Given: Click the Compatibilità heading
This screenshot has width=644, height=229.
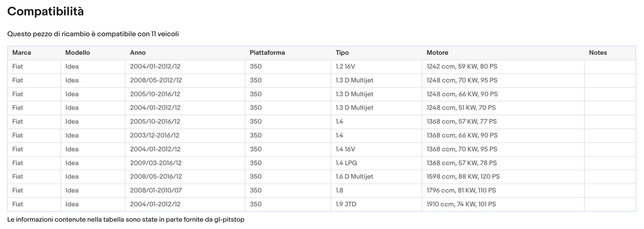Looking at the screenshot, I should [45, 12].
